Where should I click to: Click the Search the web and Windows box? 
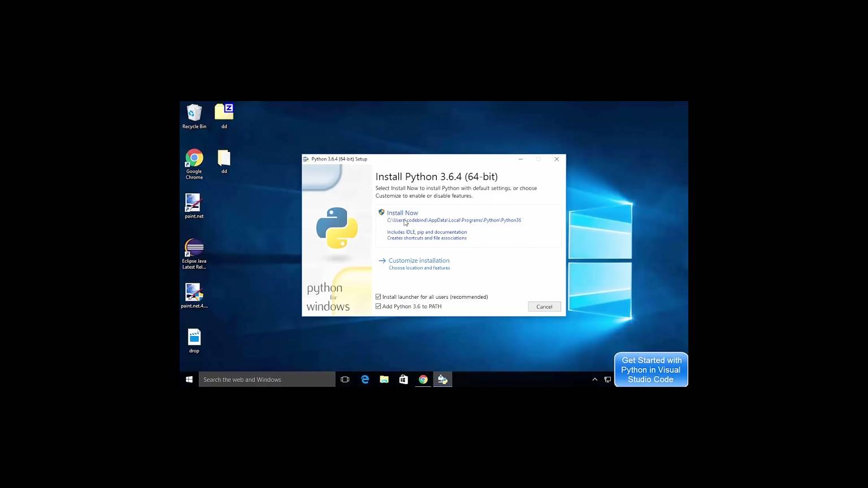coord(267,380)
